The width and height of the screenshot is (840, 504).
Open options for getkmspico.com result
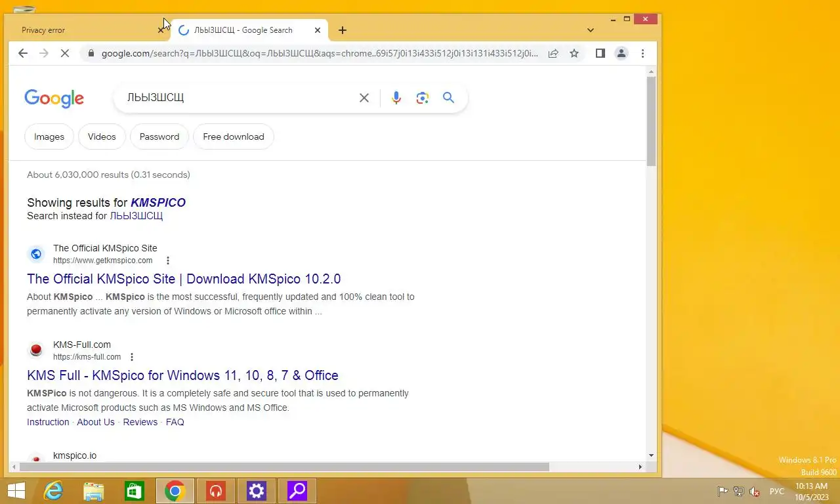point(168,261)
